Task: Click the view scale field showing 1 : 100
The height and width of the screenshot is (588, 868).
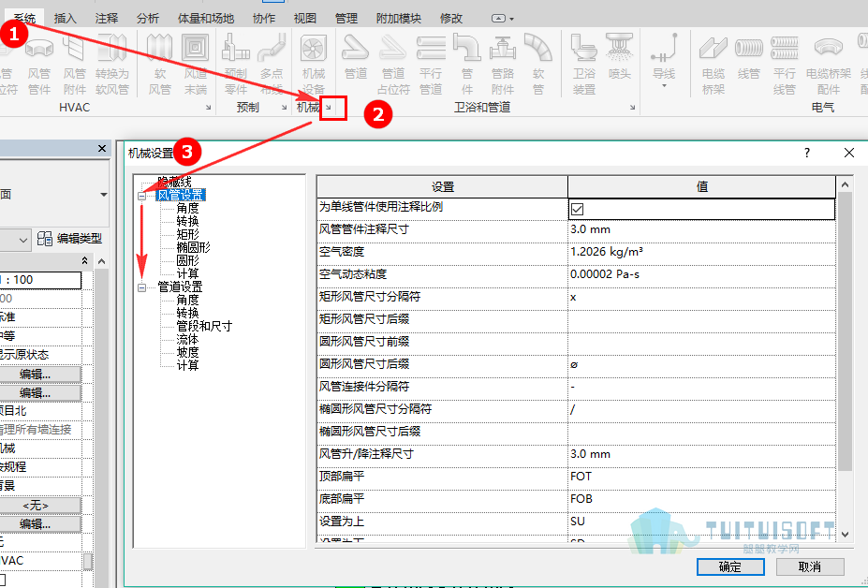Action: click(x=40, y=280)
